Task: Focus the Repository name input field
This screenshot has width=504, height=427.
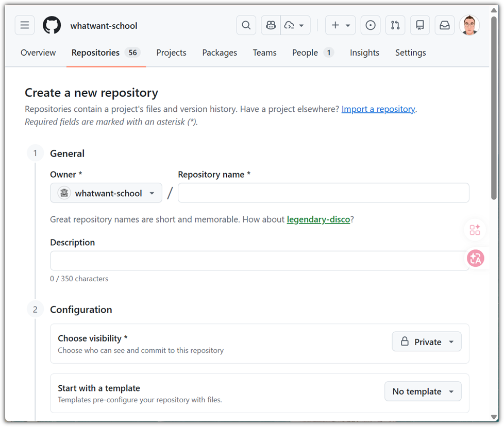Action: tap(323, 193)
